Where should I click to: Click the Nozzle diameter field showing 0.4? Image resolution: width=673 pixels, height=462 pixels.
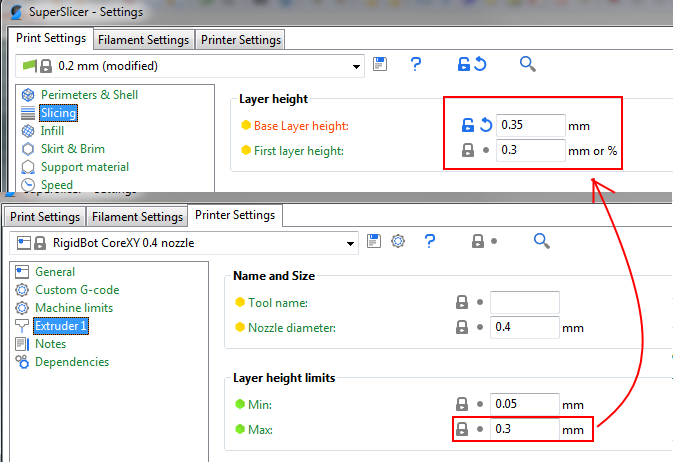point(524,327)
